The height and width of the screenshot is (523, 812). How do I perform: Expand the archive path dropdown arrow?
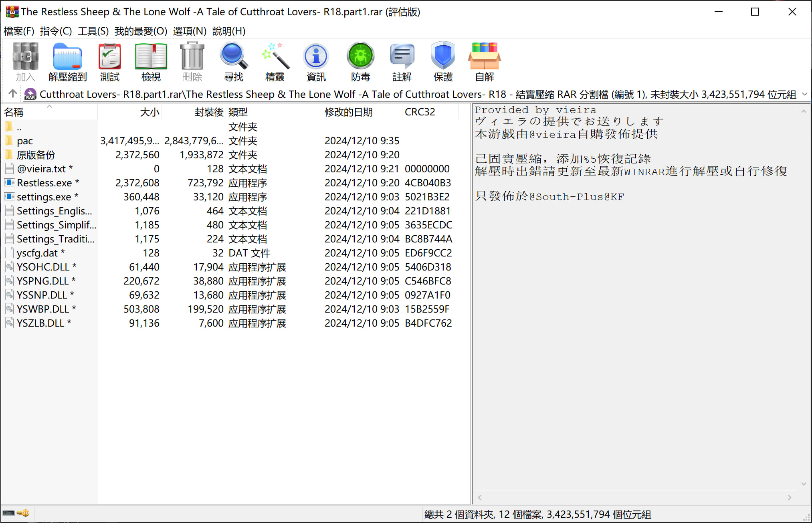tap(804, 94)
